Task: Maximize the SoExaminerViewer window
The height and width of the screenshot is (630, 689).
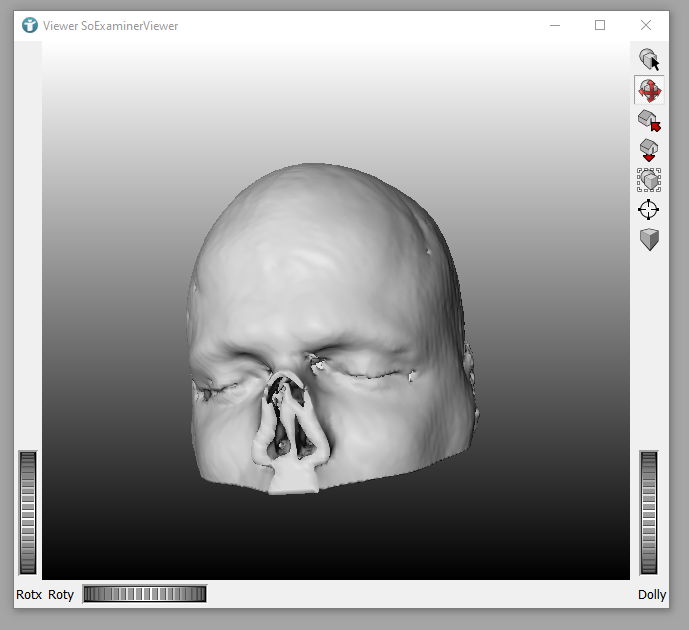Action: tap(600, 25)
